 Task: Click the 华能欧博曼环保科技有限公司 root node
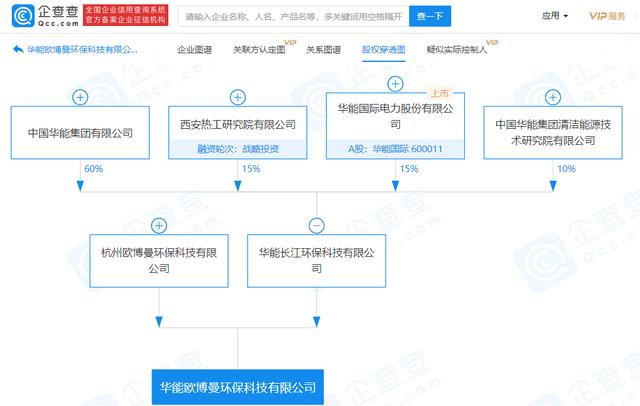point(238,387)
